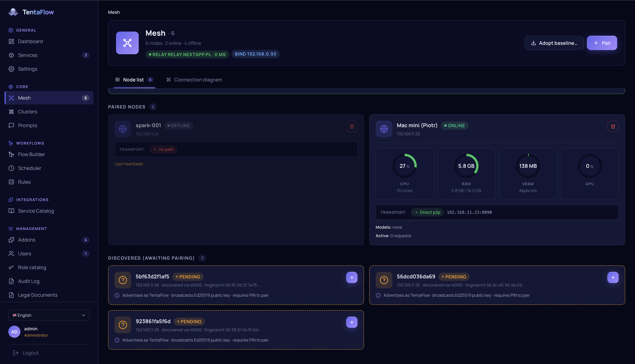Click the Rules icon in sidebar
Viewport: 635px width, 364px height.
pyautogui.click(x=11, y=182)
